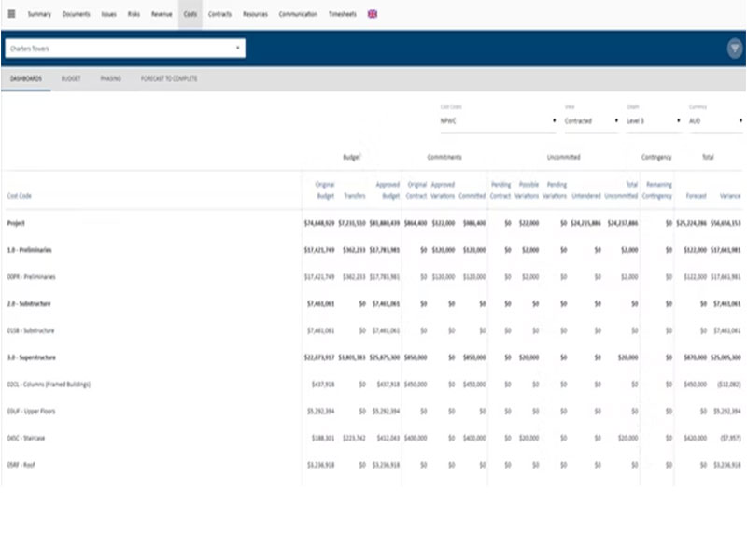
Task: Go to the Summary menu item
Action: point(39,15)
